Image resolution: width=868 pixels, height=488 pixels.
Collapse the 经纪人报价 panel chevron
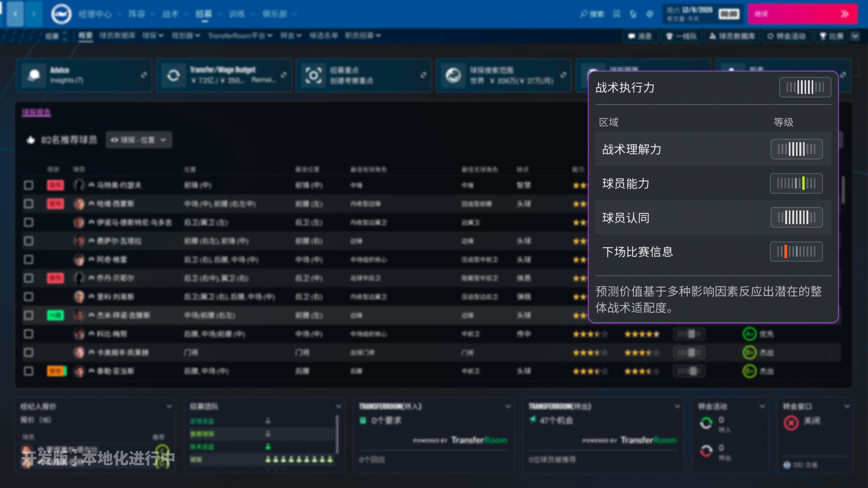[x=169, y=406]
